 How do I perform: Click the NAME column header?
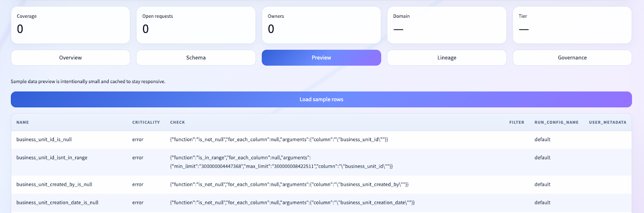pos(23,122)
